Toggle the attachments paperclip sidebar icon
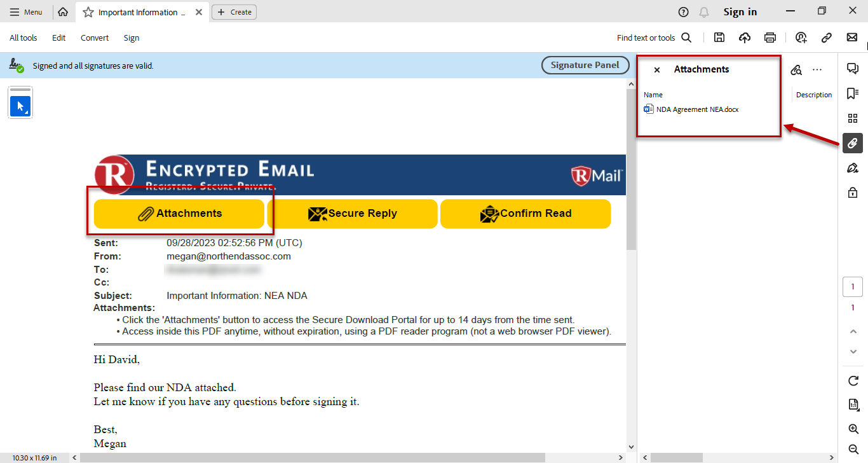Image resolution: width=868 pixels, height=463 pixels. [853, 143]
